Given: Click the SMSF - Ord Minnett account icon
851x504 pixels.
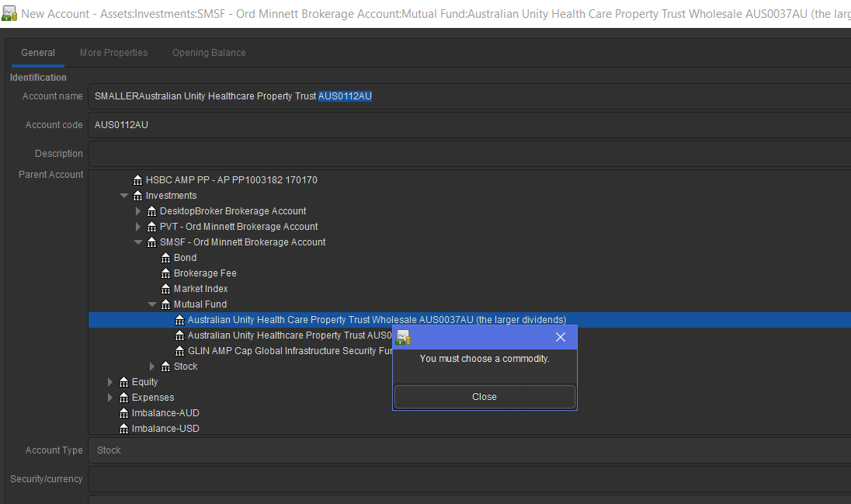Looking at the screenshot, I should point(152,242).
